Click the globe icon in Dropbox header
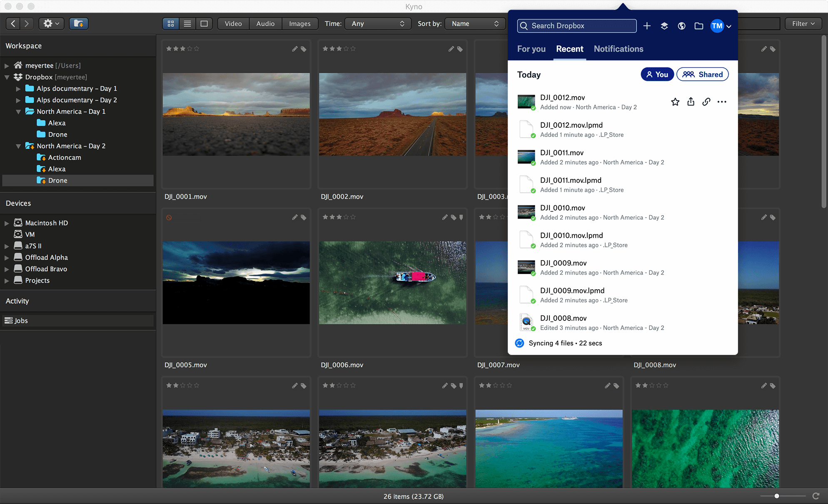Image resolution: width=828 pixels, height=504 pixels. [681, 26]
